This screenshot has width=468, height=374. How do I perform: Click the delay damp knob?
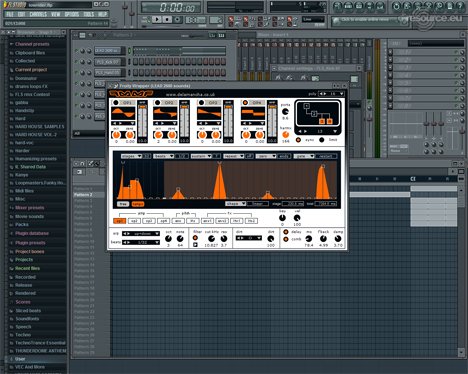338,239
